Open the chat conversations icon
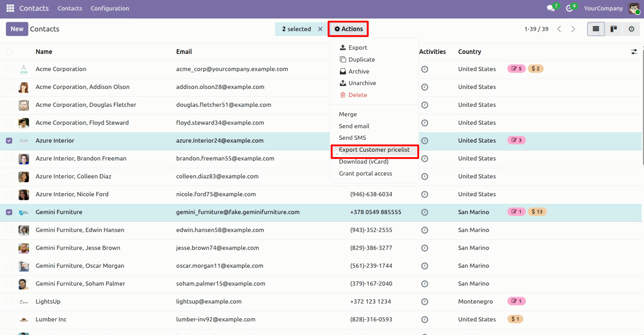 tap(550, 8)
